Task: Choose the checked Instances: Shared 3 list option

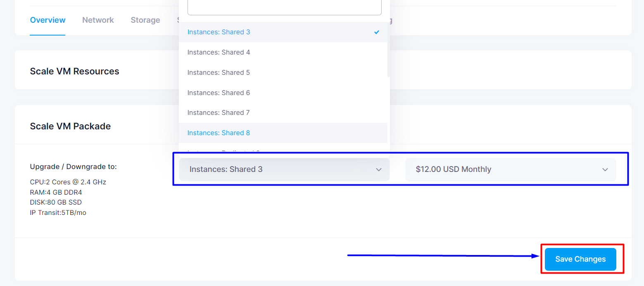Action: (283, 32)
